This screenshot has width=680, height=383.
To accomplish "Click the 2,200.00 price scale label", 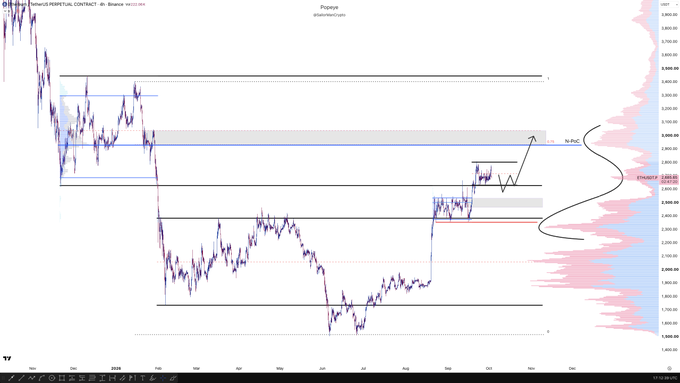I will pos(670,242).
